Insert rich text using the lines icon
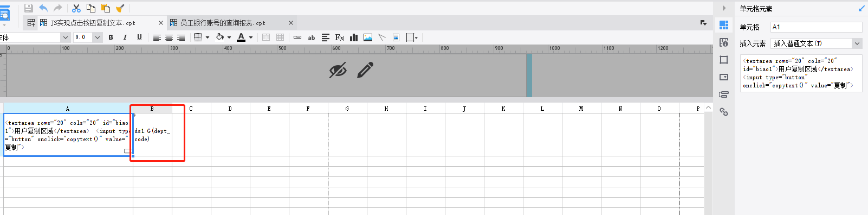Image resolution: width=868 pixels, height=215 pixels. (326, 37)
